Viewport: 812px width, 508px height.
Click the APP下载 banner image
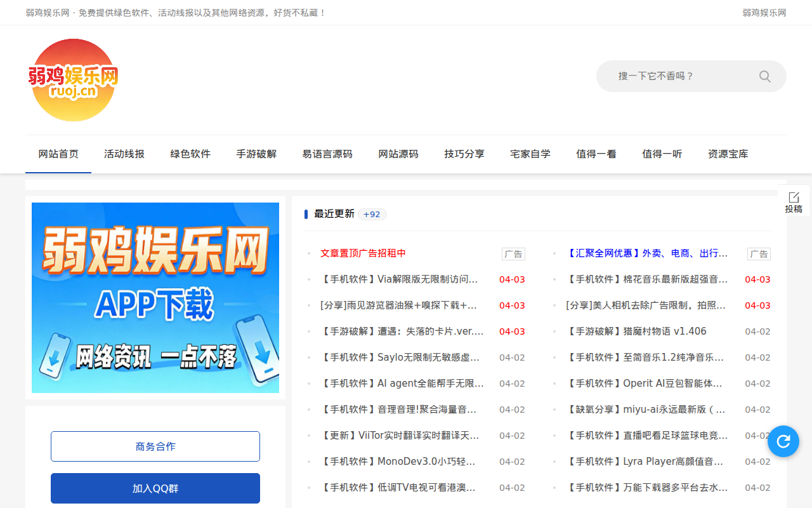pos(155,297)
